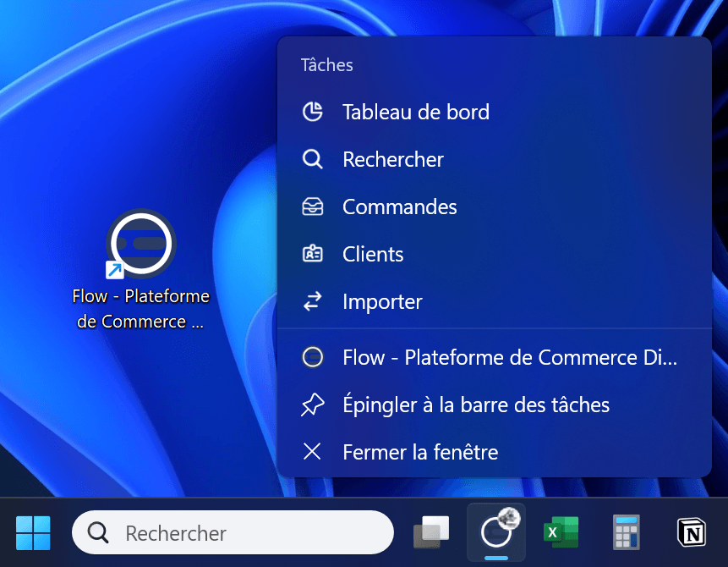Image resolution: width=728 pixels, height=567 pixels.
Task: Open Excel from the taskbar
Action: tap(560, 532)
